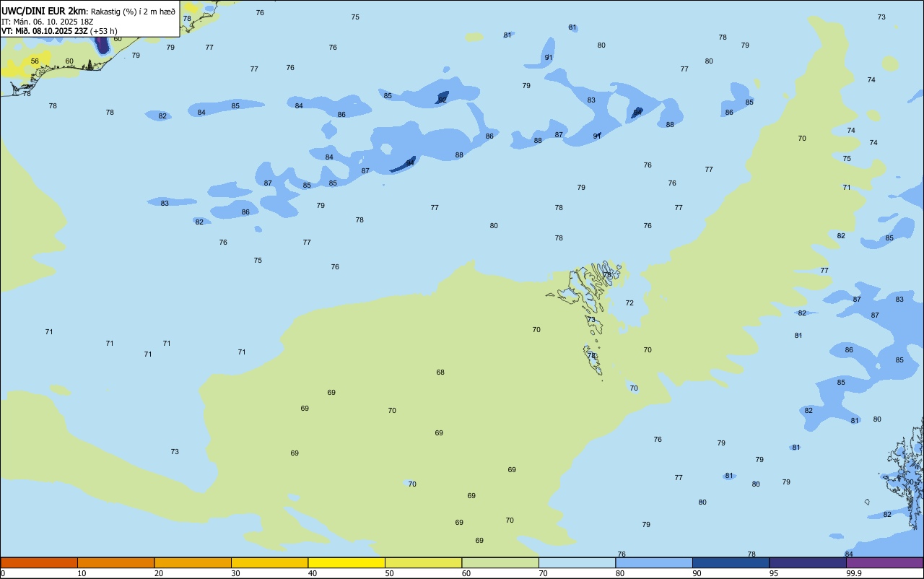Click the legend scale label "99.9"
Screen dimensions: 924x579
[x=854, y=573]
